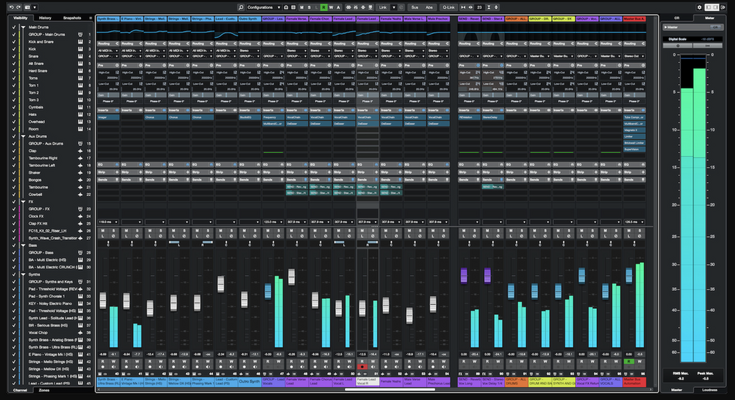Click the keyboard instrument icon beside Kick
The image size is (735, 400).
tap(80, 49)
